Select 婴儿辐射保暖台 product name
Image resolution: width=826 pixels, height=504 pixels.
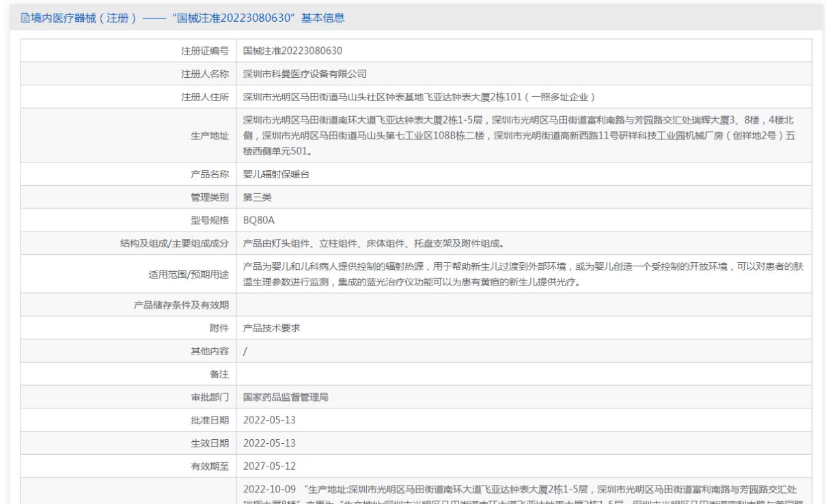coord(276,175)
